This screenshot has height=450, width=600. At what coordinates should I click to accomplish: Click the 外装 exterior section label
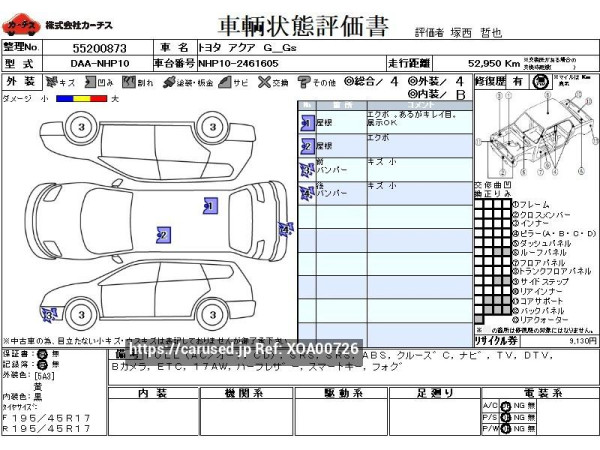(x=18, y=81)
